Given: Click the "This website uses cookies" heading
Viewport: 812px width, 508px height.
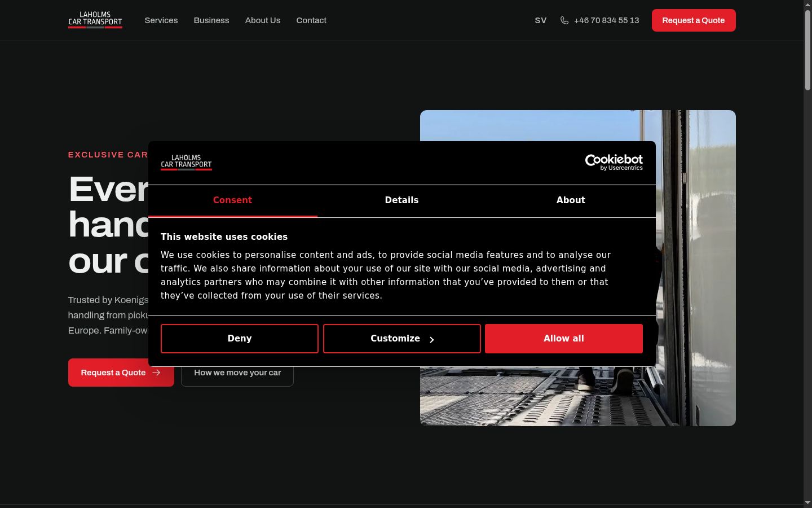Looking at the screenshot, I should (224, 237).
